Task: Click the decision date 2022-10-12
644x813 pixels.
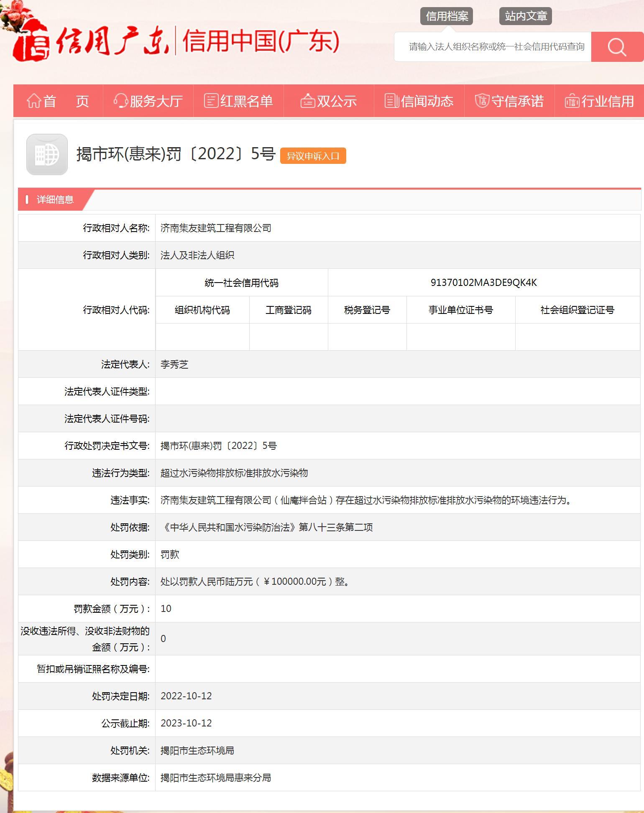Action: point(186,696)
